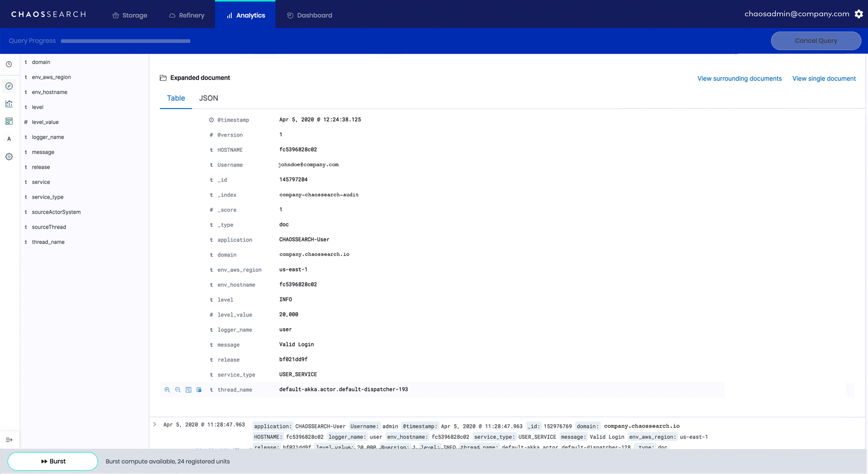Click the service_type value USER_SERVICE

(298, 374)
